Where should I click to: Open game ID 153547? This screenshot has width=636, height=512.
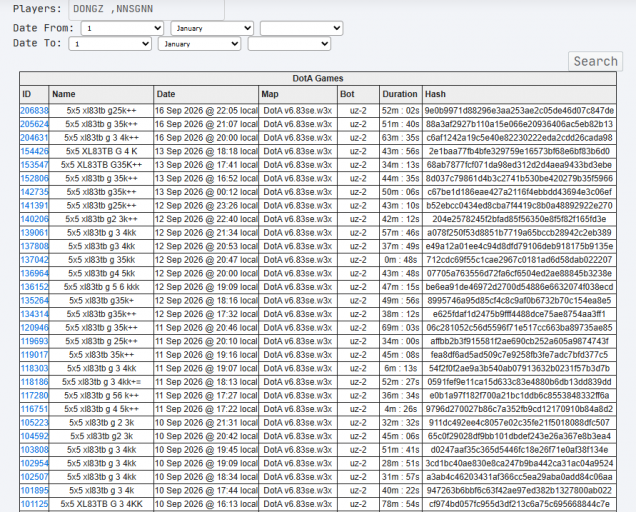click(34, 165)
